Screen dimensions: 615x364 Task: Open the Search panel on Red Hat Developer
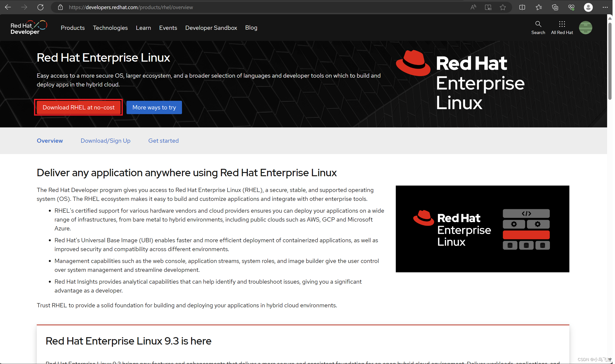pos(538,27)
